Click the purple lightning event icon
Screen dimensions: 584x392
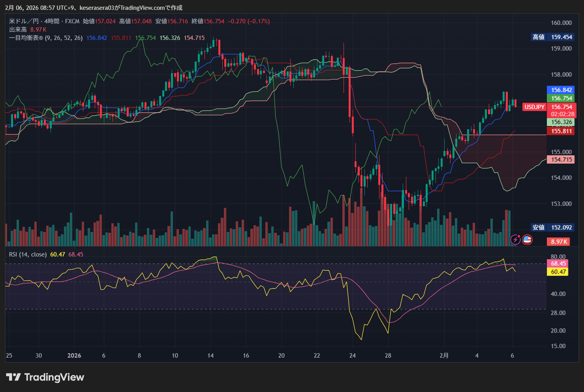pos(516,239)
